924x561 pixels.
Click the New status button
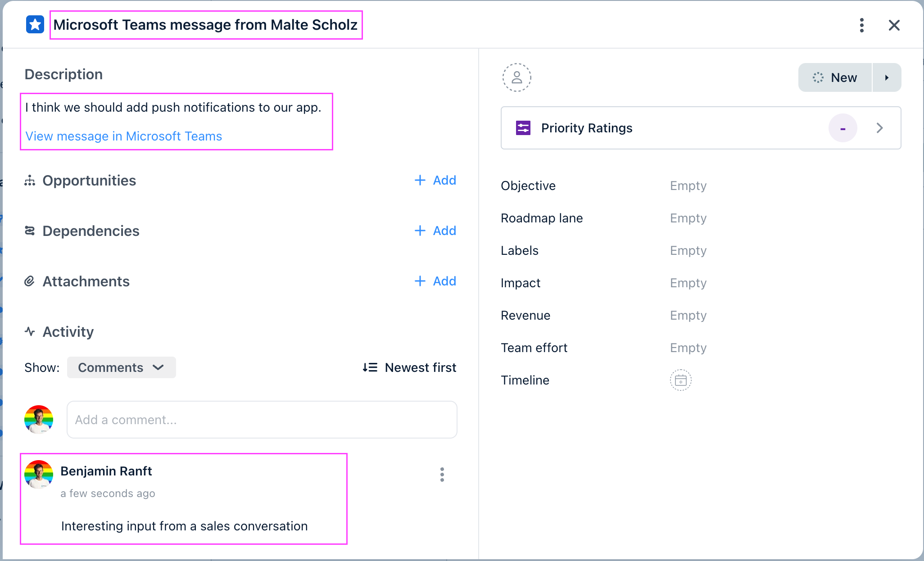[x=835, y=77]
